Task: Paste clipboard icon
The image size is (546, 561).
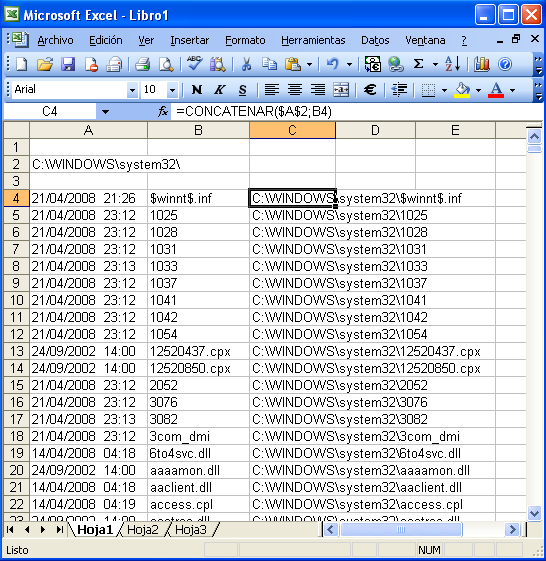Action: click(293, 64)
